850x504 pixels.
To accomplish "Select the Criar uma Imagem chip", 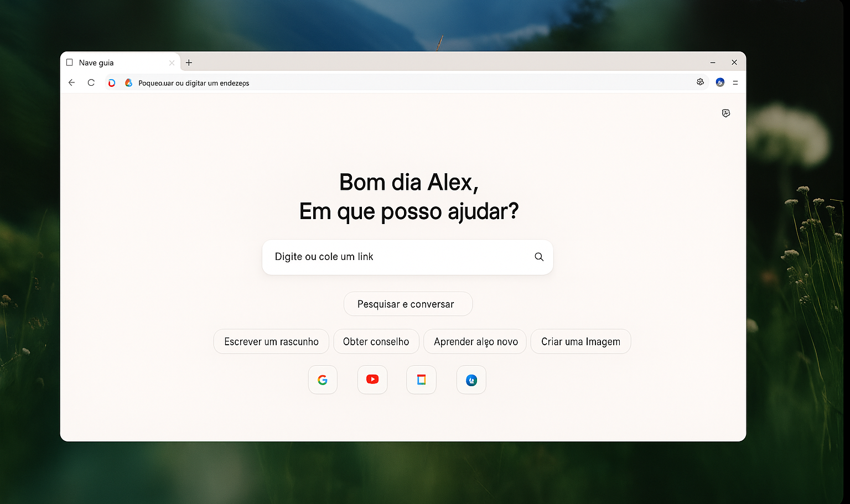I will [581, 341].
